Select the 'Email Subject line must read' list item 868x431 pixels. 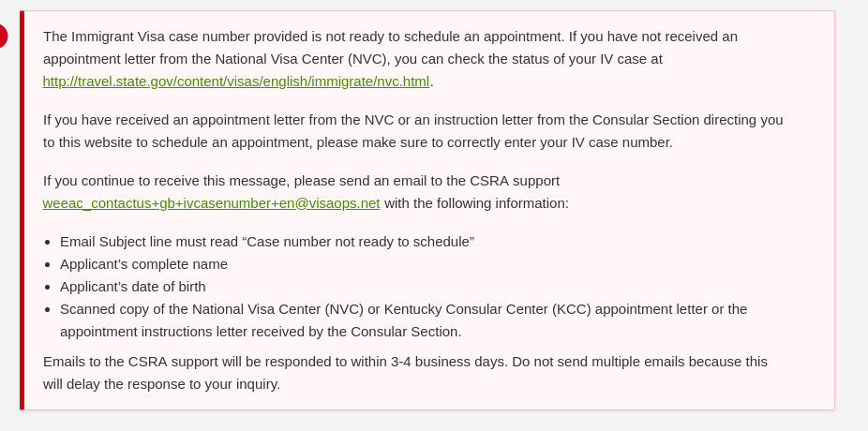(x=267, y=242)
